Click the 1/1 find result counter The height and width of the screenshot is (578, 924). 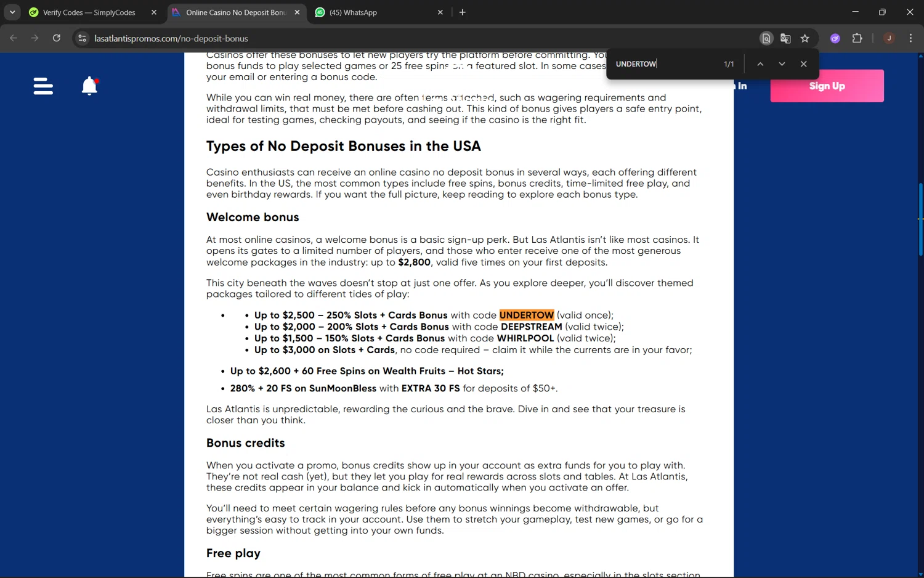729,64
